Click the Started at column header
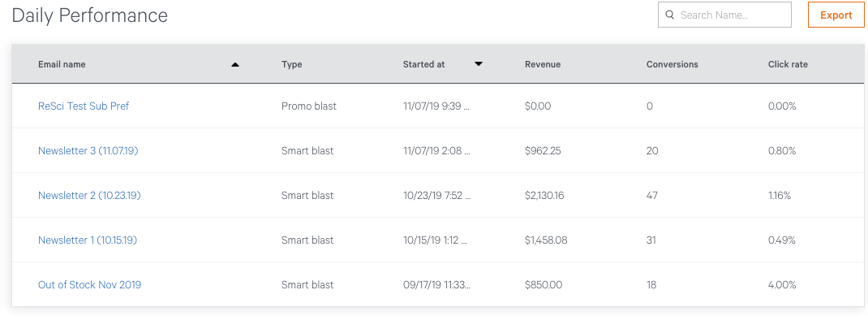868x316 pixels. (x=424, y=64)
